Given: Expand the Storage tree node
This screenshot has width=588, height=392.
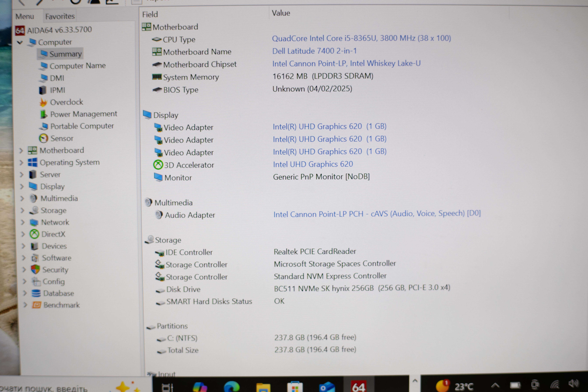Looking at the screenshot, I should click(22, 211).
